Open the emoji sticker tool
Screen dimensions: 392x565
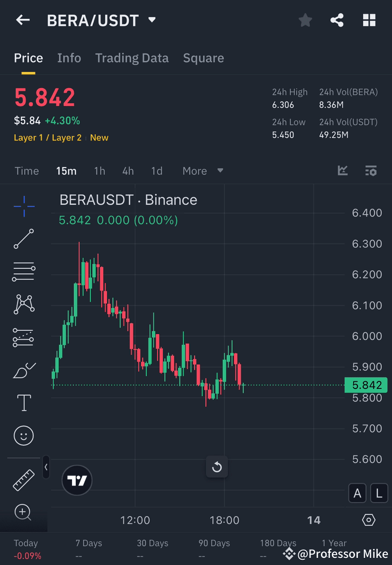coord(24,435)
